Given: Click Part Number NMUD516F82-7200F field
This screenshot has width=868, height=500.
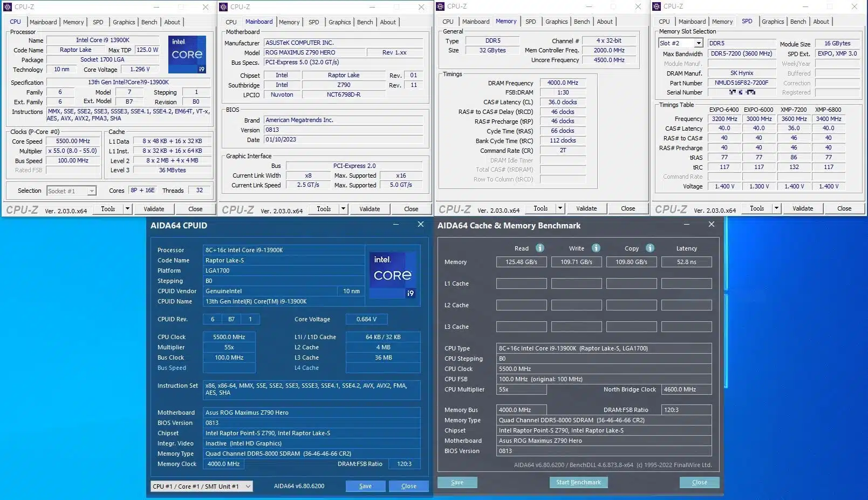Looking at the screenshot, I should click(x=741, y=83).
